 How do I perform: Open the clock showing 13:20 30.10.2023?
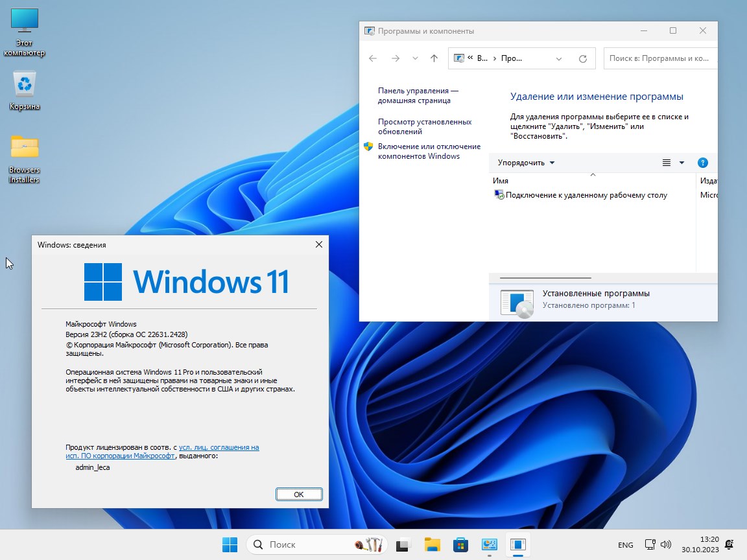700,544
